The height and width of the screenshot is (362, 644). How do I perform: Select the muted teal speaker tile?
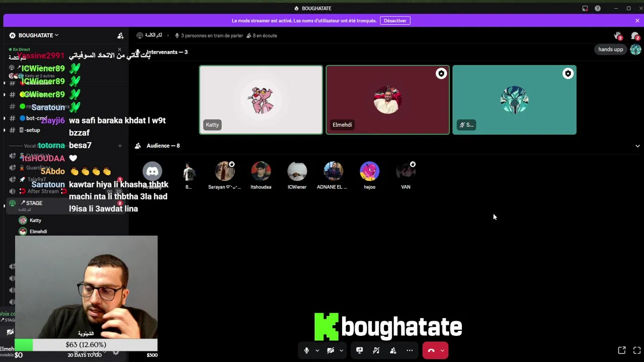coord(514,100)
